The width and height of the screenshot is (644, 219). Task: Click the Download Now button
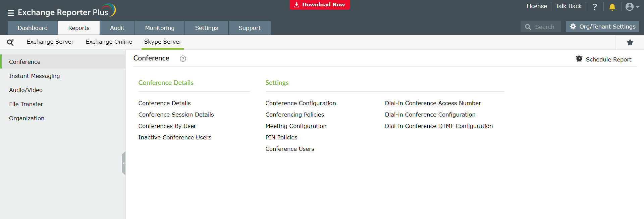[x=320, y=5]
